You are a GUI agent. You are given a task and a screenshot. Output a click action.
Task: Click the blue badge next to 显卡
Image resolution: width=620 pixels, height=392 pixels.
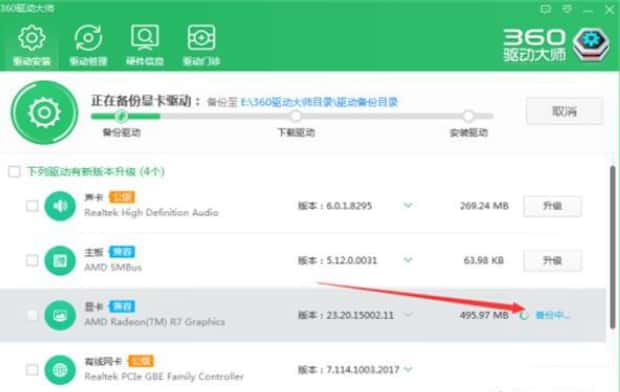[122, 306]
